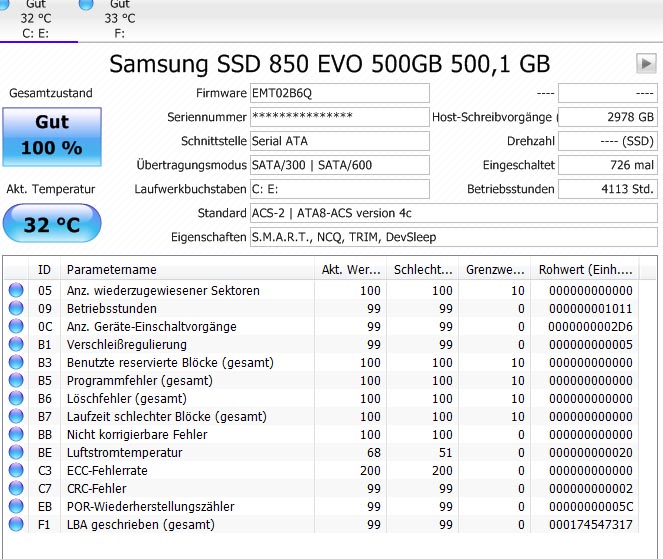Click the Host-Schreibvorgänge 2978 GB value
This screenshot has width=663, height=559.
point(608,117)
